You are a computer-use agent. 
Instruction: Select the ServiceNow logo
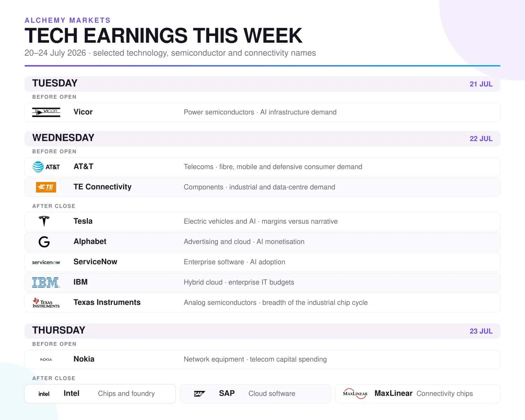click(46, 262)
